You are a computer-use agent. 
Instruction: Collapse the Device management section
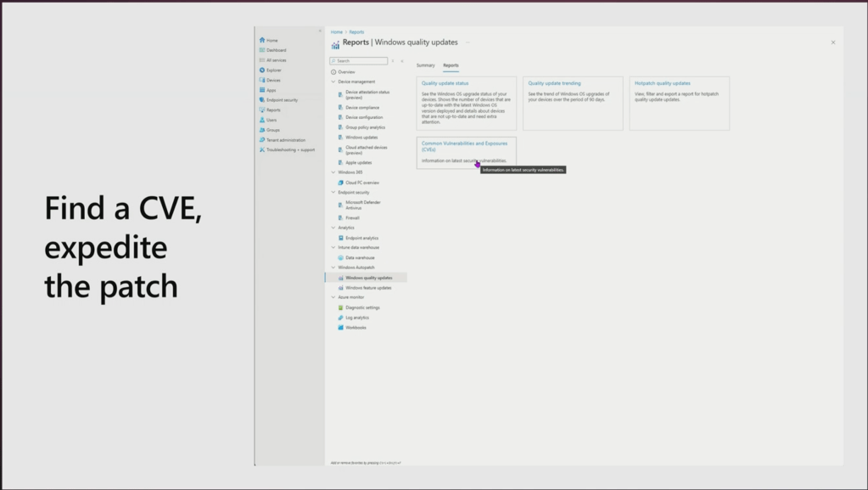pyautogui.click(x=333, y=82)
